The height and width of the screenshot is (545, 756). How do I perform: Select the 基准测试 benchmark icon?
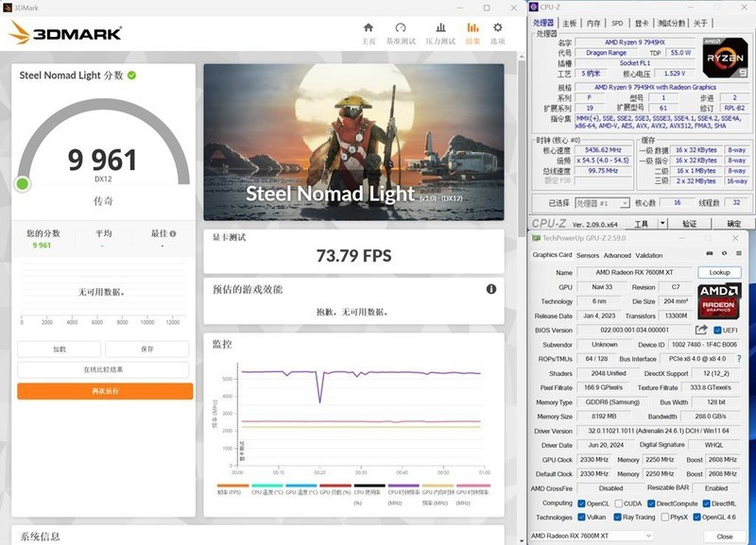(401, 26)
